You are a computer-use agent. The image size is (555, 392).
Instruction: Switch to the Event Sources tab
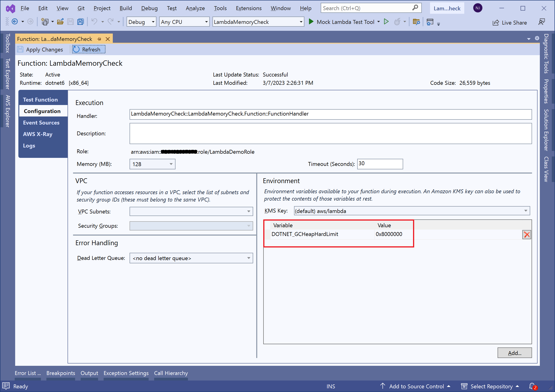41,123
